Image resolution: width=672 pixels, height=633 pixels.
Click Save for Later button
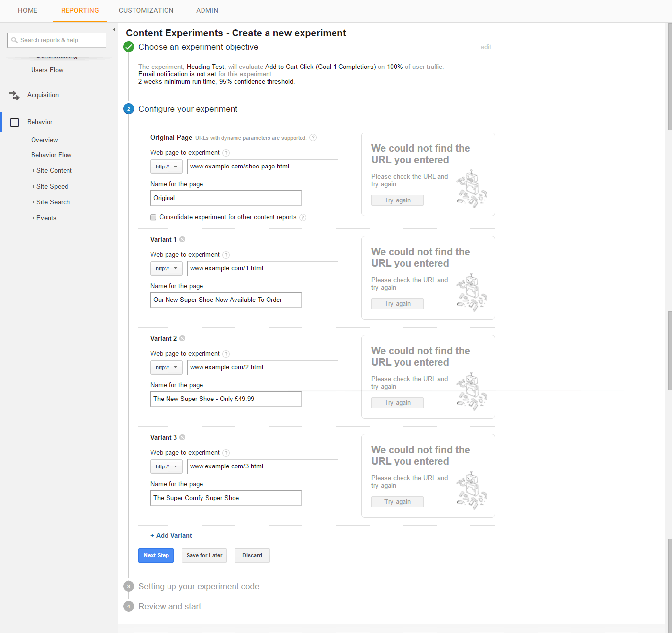click(204, 555)
